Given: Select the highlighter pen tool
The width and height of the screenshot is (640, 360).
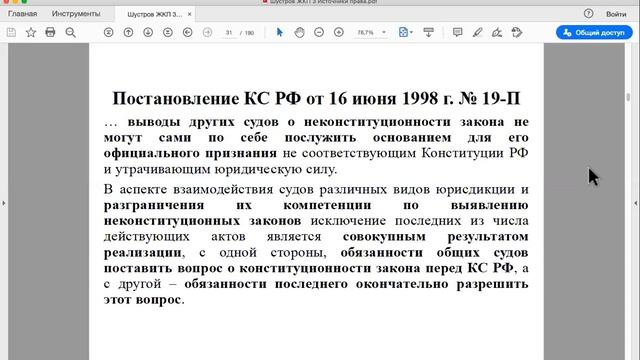Looking at the screenshot, I should pos(477,32).
